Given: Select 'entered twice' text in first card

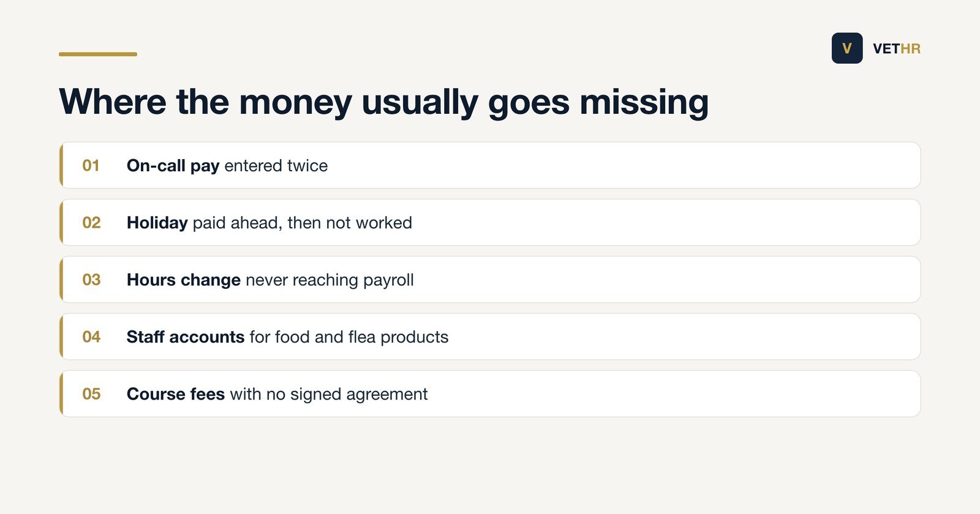Looking at the screenshot, I should pos(276,166).
